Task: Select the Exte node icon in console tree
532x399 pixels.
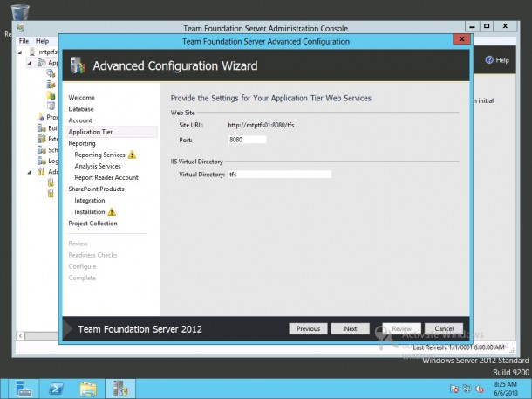Action: tap(41, 139)
